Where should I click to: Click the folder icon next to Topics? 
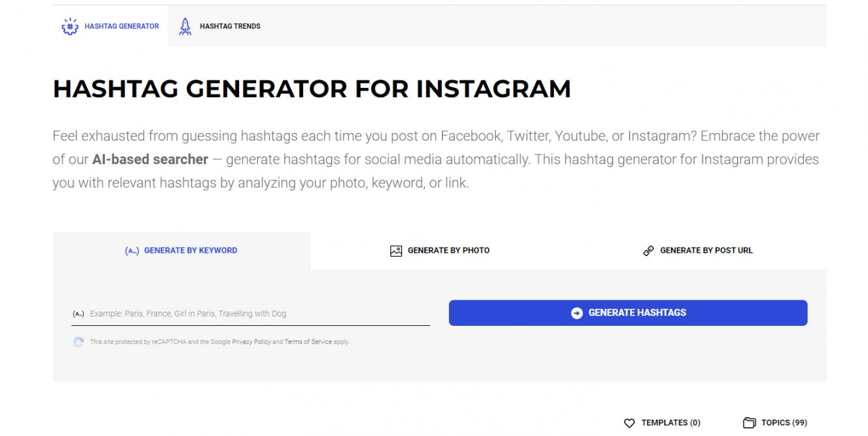(x=749, y=423)
